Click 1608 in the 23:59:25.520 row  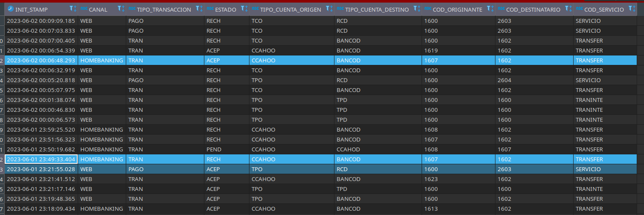459,129
